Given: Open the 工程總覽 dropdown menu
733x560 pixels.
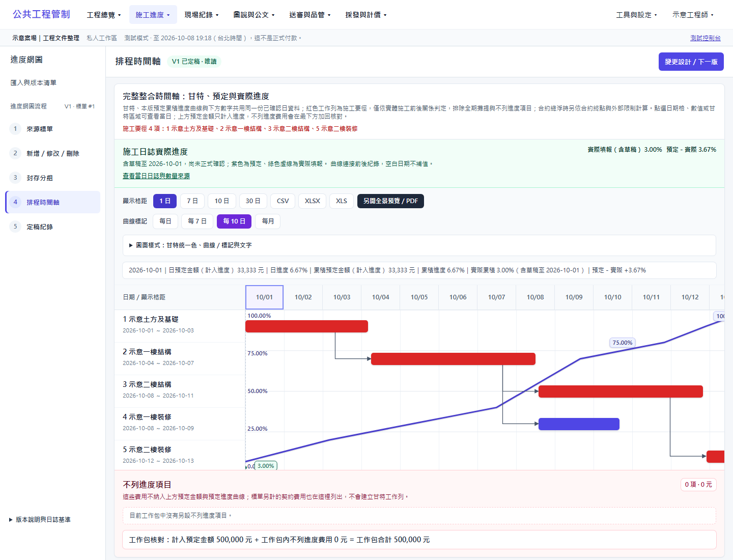Looking at the screenshot, I should pyautogui.click(x=104, y=15).
